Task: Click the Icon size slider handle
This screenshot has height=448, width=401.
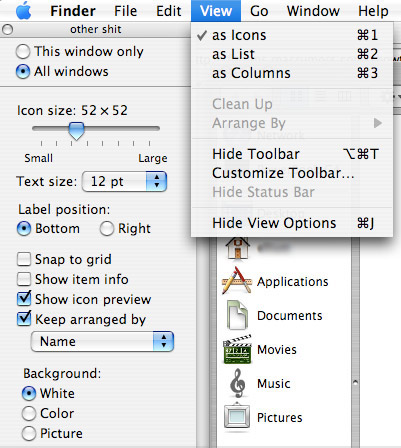Action: point(76,131)
